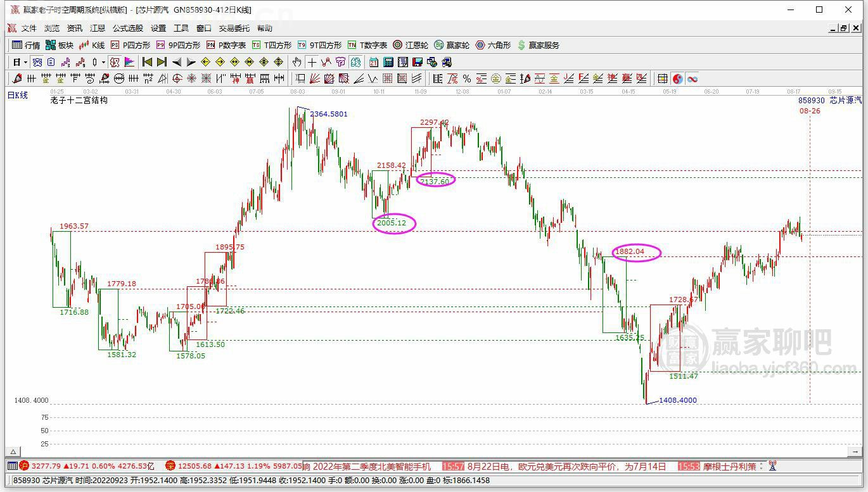Open the 9P四方形 tool

178,45
